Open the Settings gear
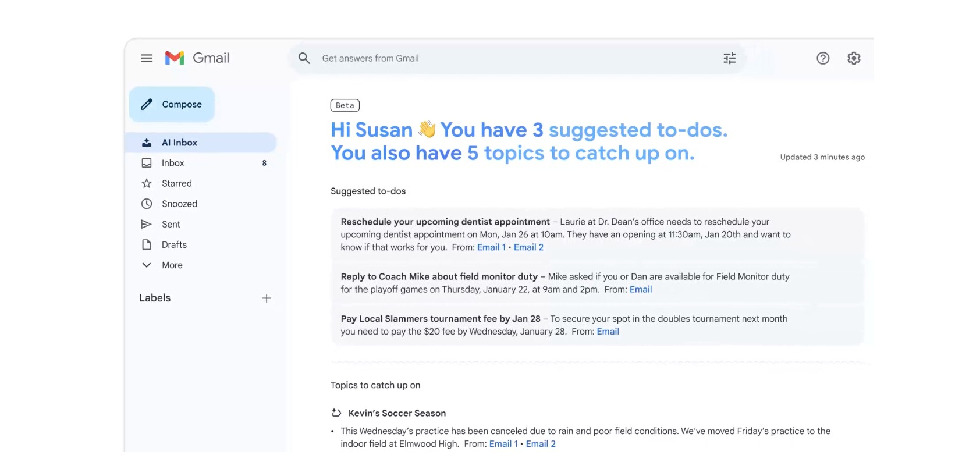Image resolution: width=980 pixels, height=462 pixels. pyautogui.click(x=853, y=58)
